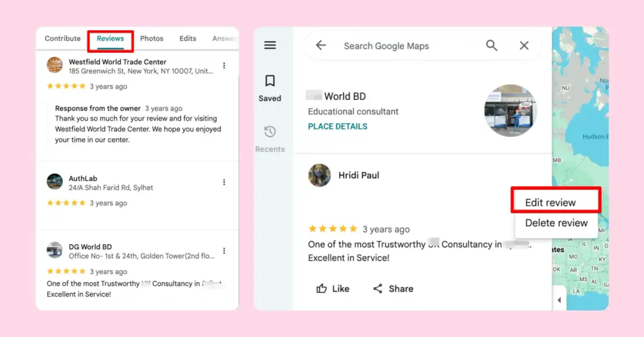Switch to the Photos tab

pyautogui.click(x=152, y=38)
